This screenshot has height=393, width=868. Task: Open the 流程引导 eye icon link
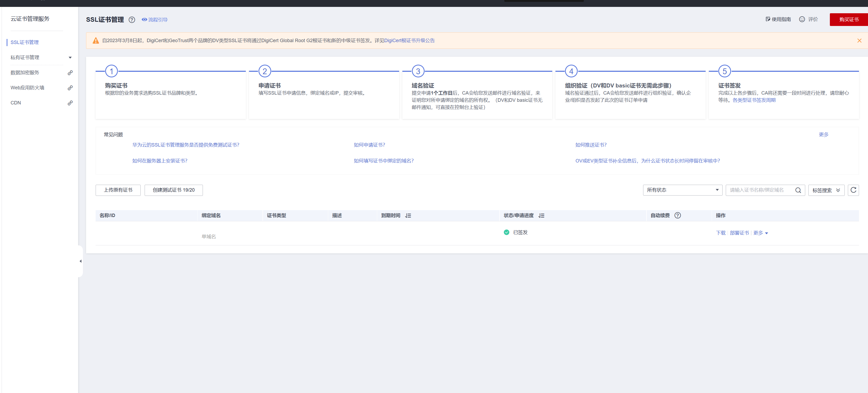click(x=155, y=20)
